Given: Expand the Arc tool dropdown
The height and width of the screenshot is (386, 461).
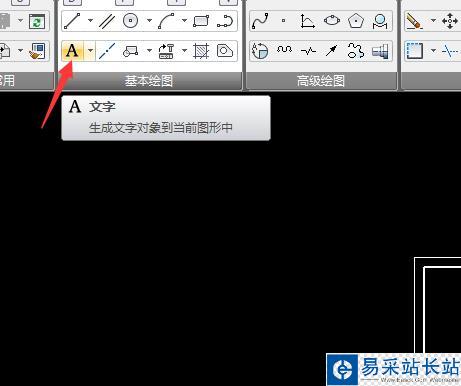Looking at the screenshot, I should pyautogui.click(x=184, y=21).
